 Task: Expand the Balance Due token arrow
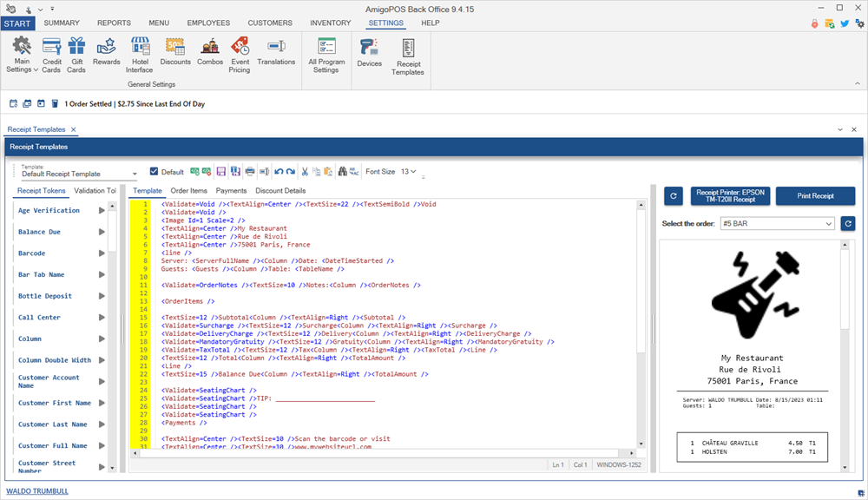coord(102,232)
